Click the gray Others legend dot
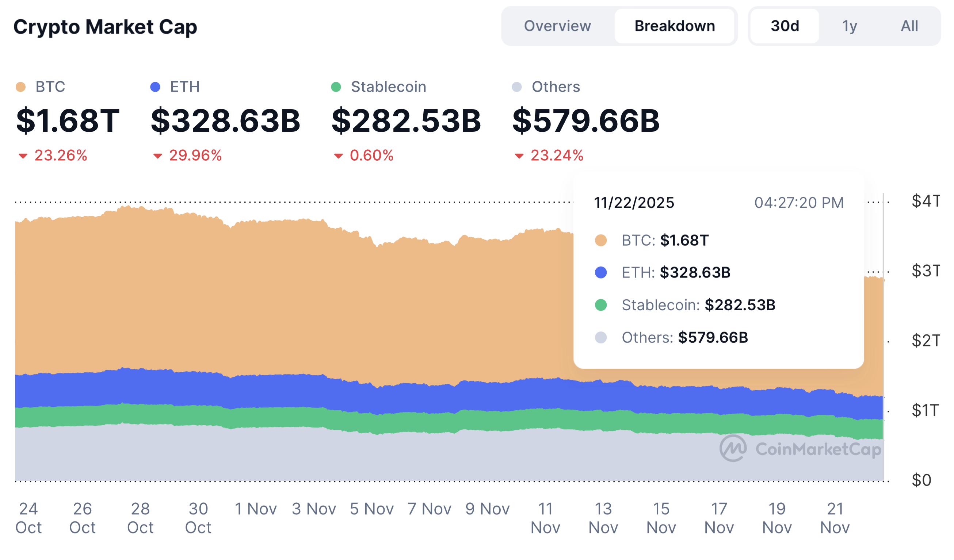The height and width of the screenshot is (560, 954). [x=517, y=87]
